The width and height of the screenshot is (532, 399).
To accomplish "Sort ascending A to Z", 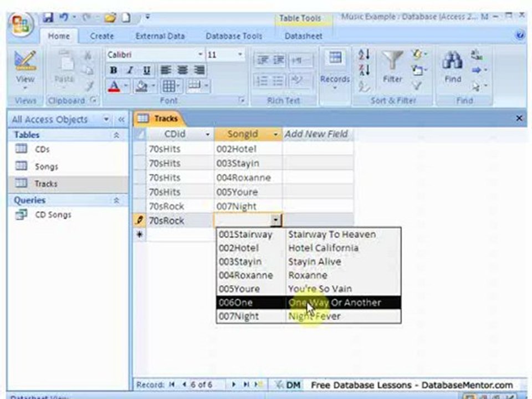I will (x=364, y=54).
